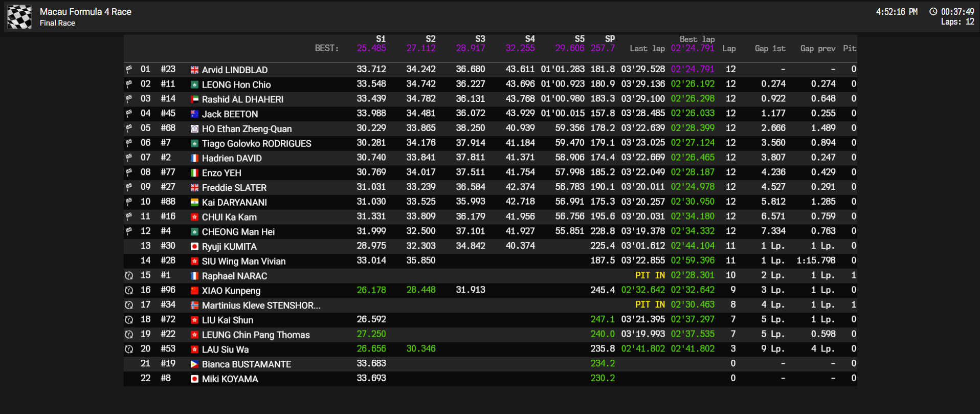This screenshot has height=414, width=980.
Task: Click the finish flag icon for CHEONG Man Hei
Action: point(129,232)
